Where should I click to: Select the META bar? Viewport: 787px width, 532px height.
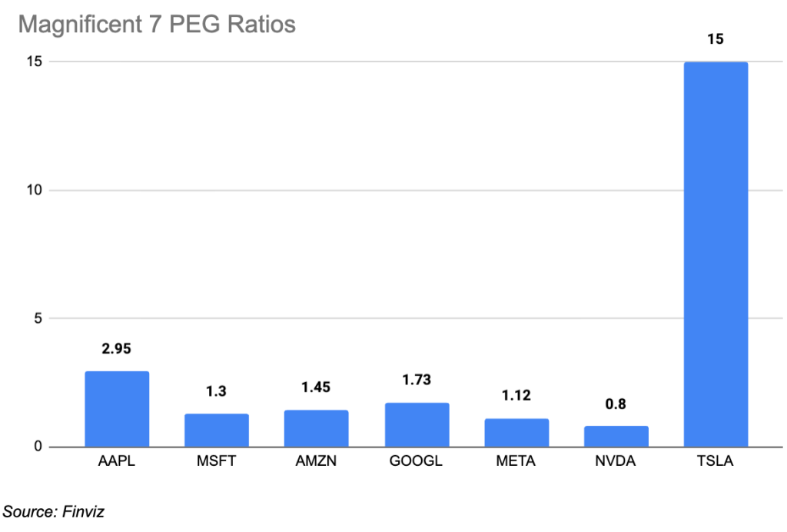click(516, 433)
